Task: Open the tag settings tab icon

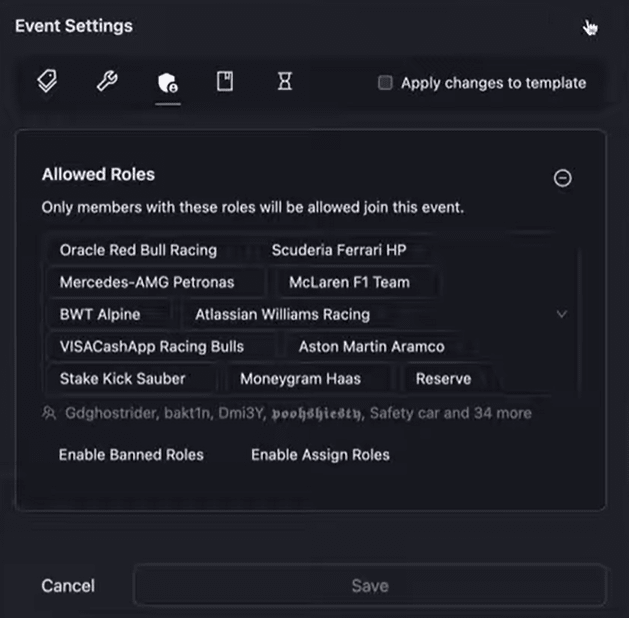Action: coord(46,82)
